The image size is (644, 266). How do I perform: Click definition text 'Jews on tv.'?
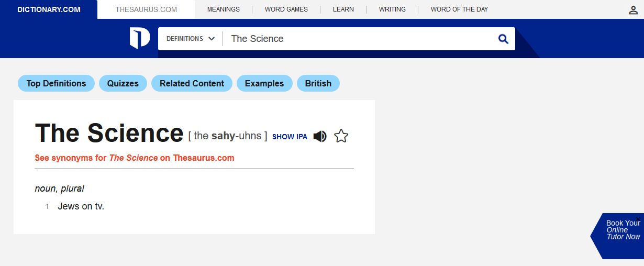[x=81, y=206]
